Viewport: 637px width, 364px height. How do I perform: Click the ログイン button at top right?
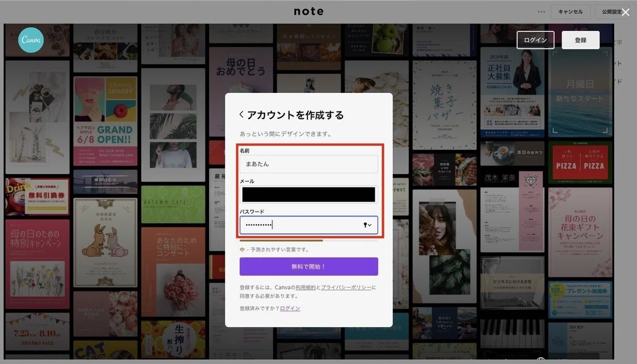(x=535, y=40)
